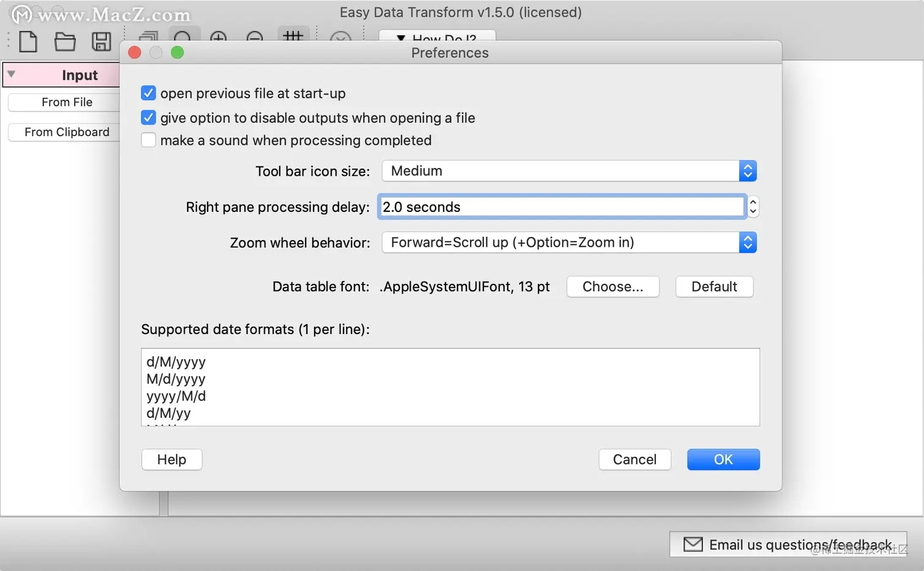Collapse the Input panel triangle
The height and width of the screenshot is (571, 924).
11,75
